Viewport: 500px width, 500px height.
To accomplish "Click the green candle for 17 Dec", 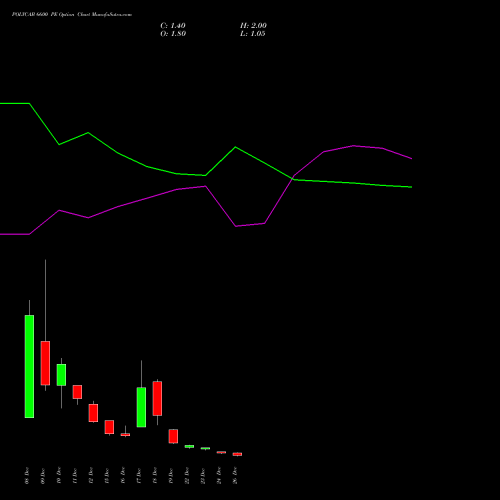I will coord(141,407).
